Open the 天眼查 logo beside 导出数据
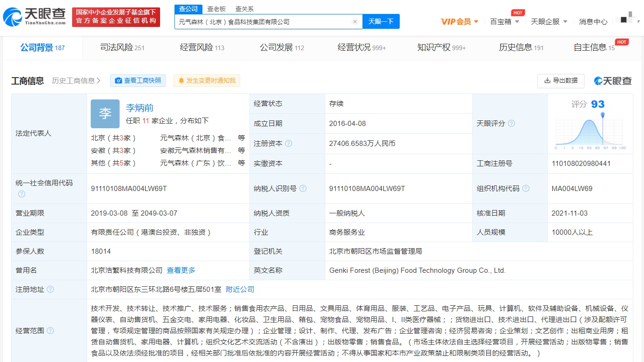644x362 pixels. click(613, 81)
